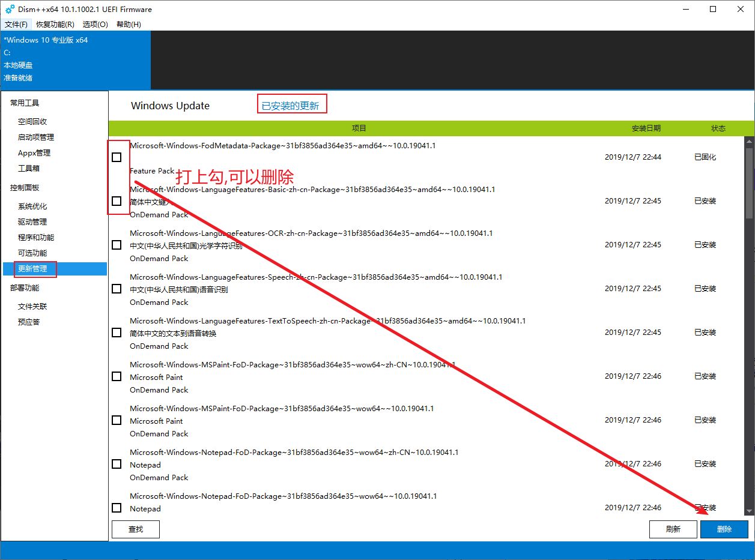Click the 刷新 button
This screenshot has width=755, height=560.
tap(673, 529)
